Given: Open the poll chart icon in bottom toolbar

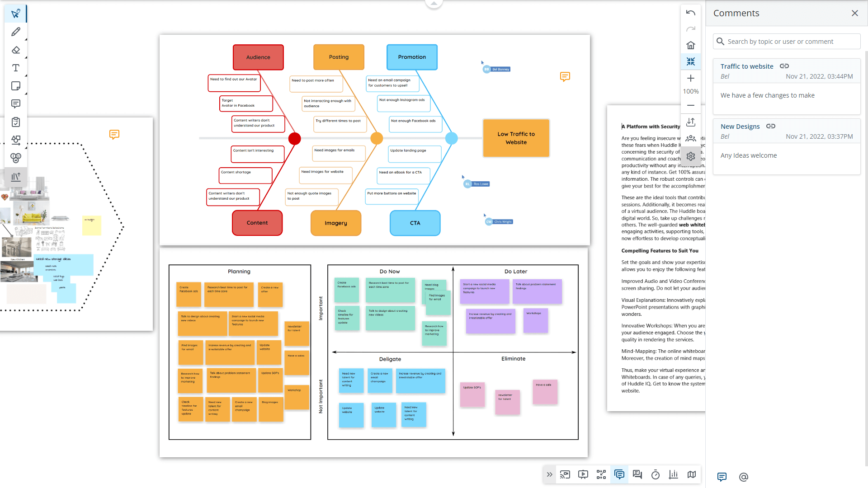Looking at the screenshot, I should click(674, 474).
